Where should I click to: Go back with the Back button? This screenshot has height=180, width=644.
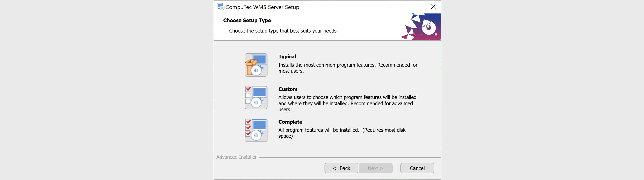pyautogui.click(x=341, y=168)
